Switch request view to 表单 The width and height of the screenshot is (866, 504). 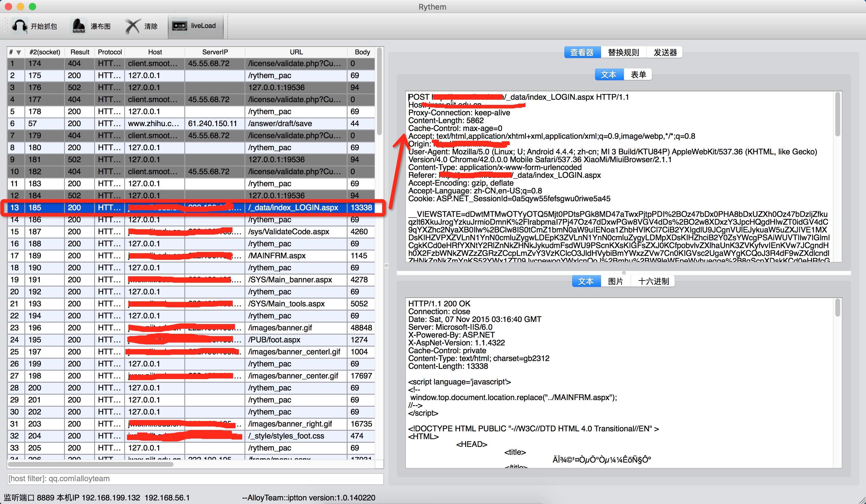click(x=638, y=75)
